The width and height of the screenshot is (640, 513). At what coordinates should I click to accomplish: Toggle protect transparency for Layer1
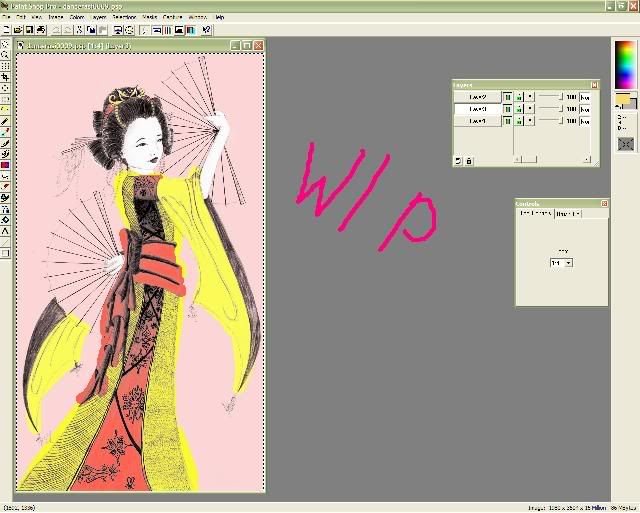click(x=519, y=121)
